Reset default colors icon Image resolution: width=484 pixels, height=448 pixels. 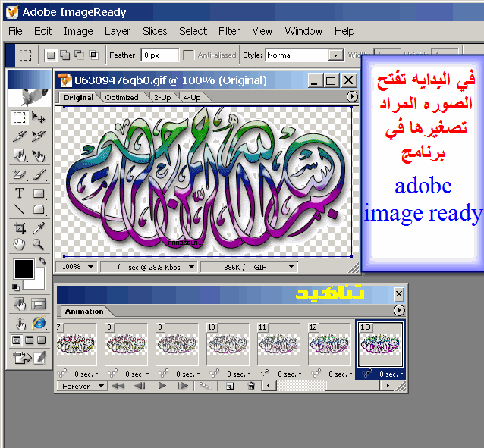tap(15, 287)
